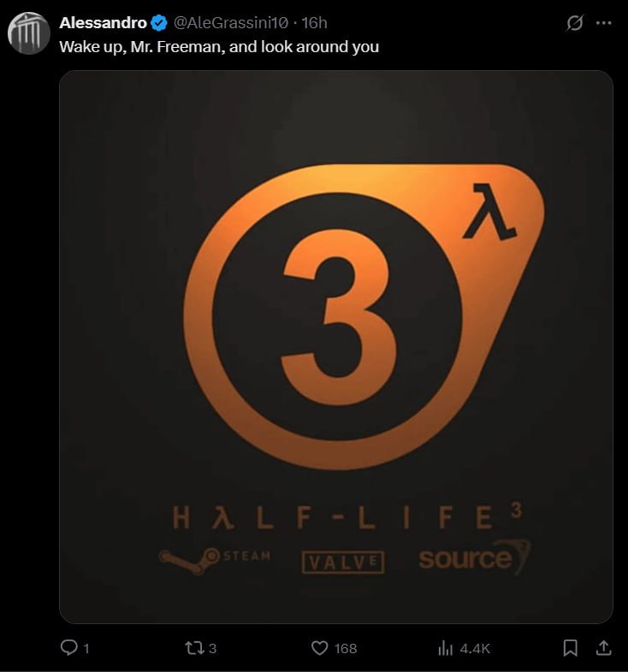
Task: Bookmark this post
Action: (x=570, y=647)
